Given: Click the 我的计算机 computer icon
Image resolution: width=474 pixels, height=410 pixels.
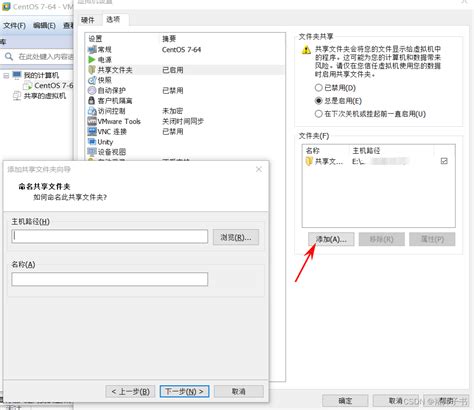Looking at the screenshot, I should pos(17,75).
